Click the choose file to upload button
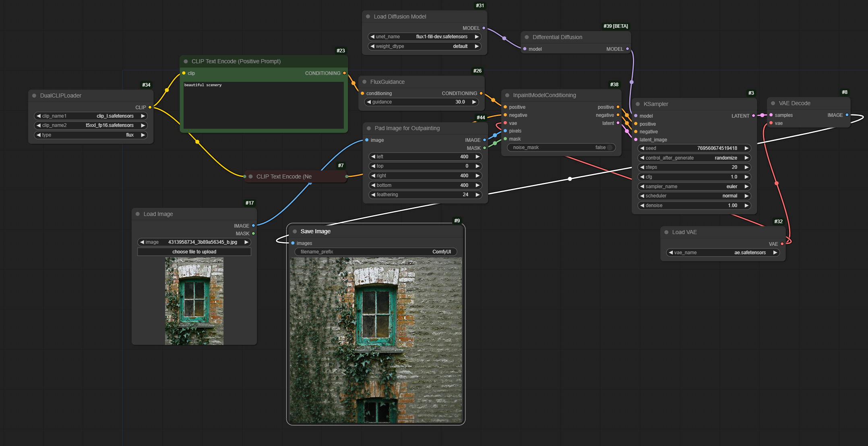The image size is (868, 446). (194, 252)
